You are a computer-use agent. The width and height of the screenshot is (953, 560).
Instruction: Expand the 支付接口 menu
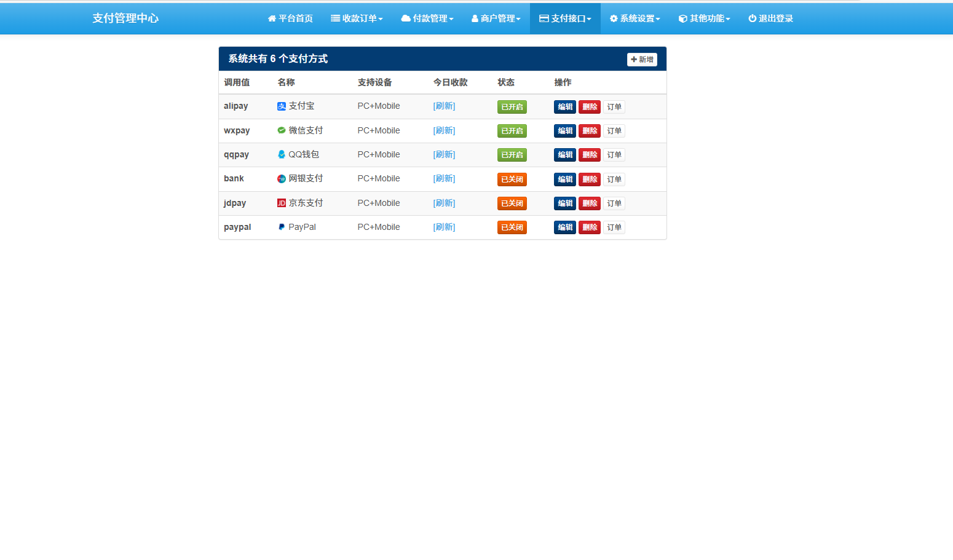[x=565, y=18]
